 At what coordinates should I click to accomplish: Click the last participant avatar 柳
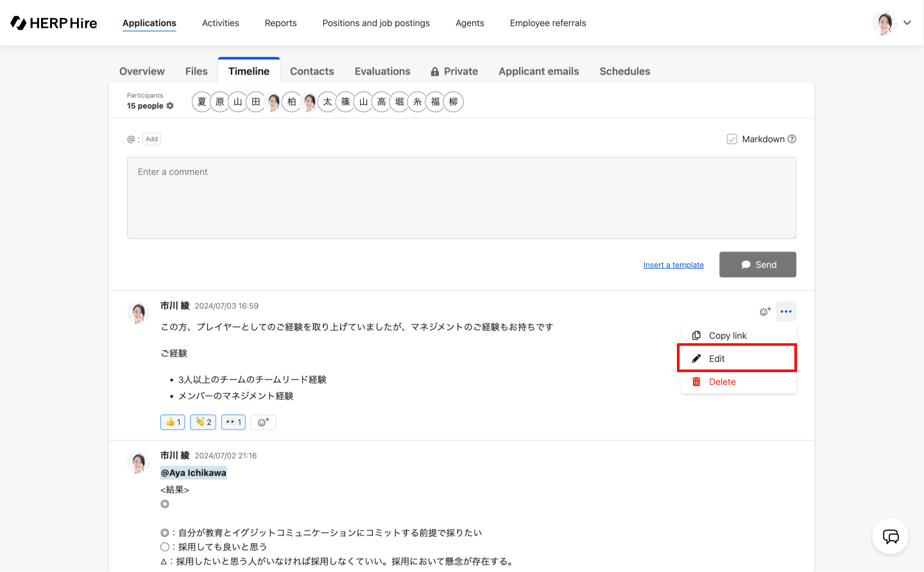pos(454,102)
